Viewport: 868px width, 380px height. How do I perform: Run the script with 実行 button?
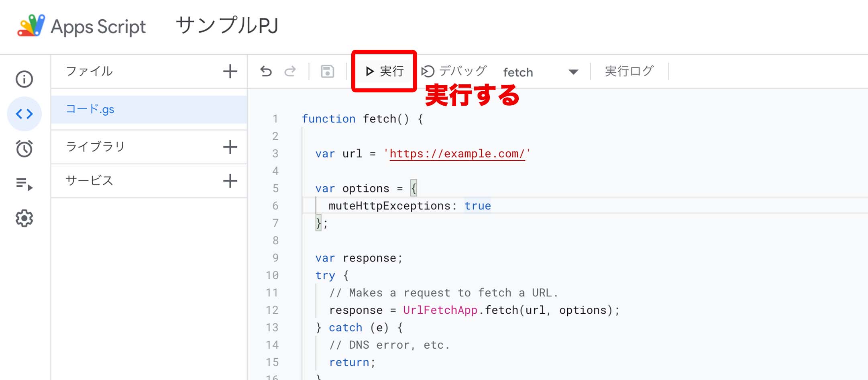(384, 72)
